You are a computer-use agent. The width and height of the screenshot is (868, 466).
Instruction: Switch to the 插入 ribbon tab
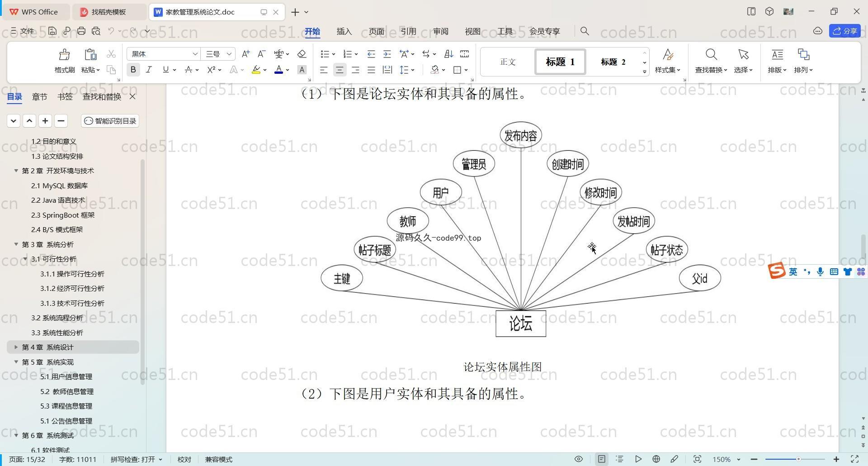coord(344,31)
